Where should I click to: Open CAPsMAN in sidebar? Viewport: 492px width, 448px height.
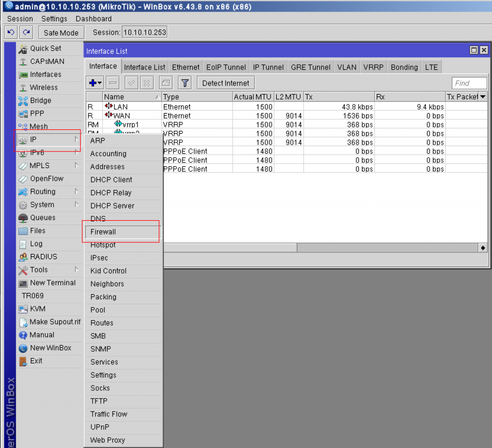click(x=49, y=62)
